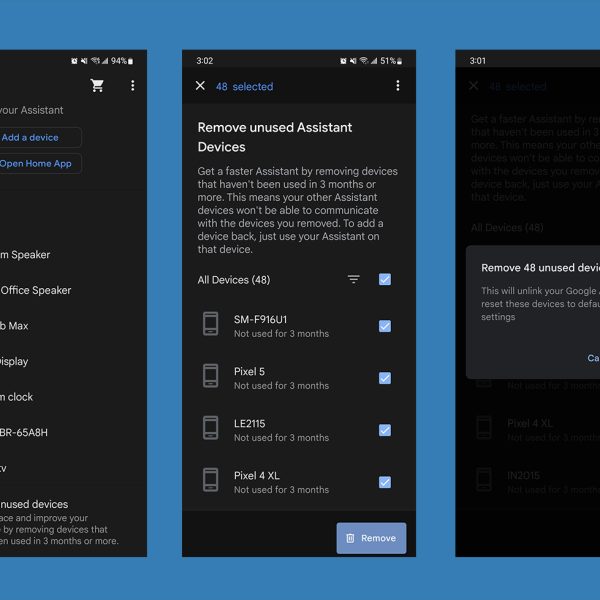The width and height of the screenshot is (600, 600).
Task: Tap the LE2115 phone icon
Action: (x=211, y=429)
